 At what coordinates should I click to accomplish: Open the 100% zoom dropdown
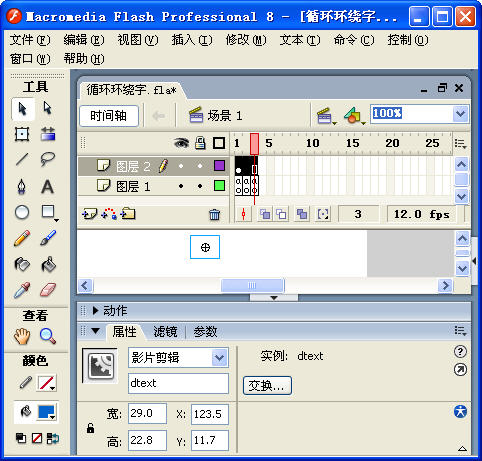tap(461, 114)
